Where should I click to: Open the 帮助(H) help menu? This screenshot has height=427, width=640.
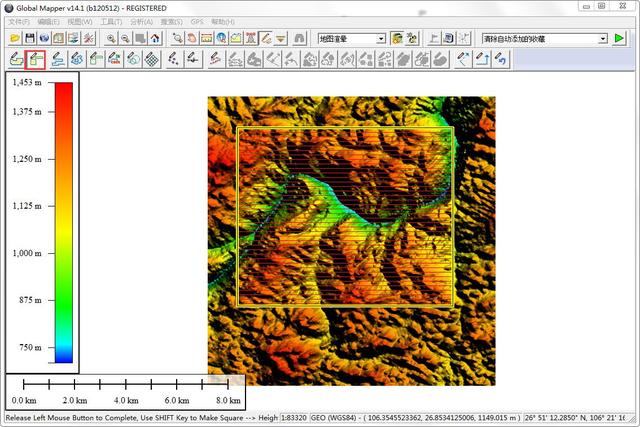223,22
